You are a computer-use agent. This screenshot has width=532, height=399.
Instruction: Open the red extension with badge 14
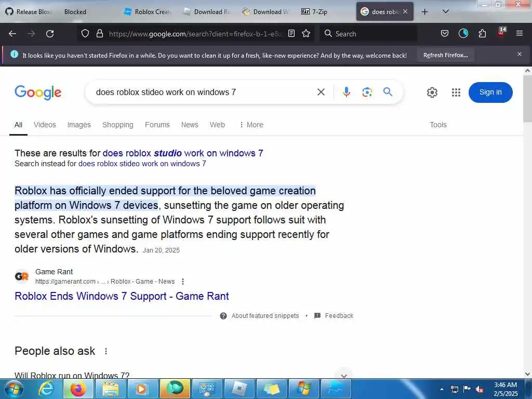pos(501,33)
